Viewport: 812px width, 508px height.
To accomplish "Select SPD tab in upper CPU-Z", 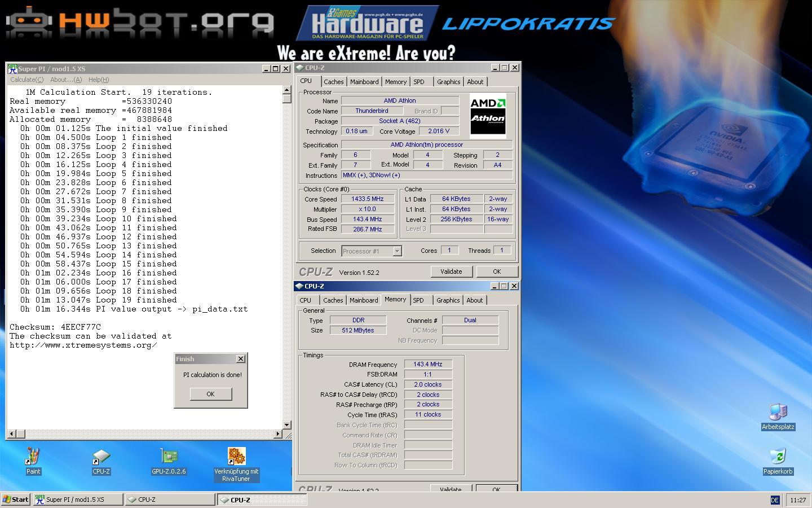I will 419,82.
